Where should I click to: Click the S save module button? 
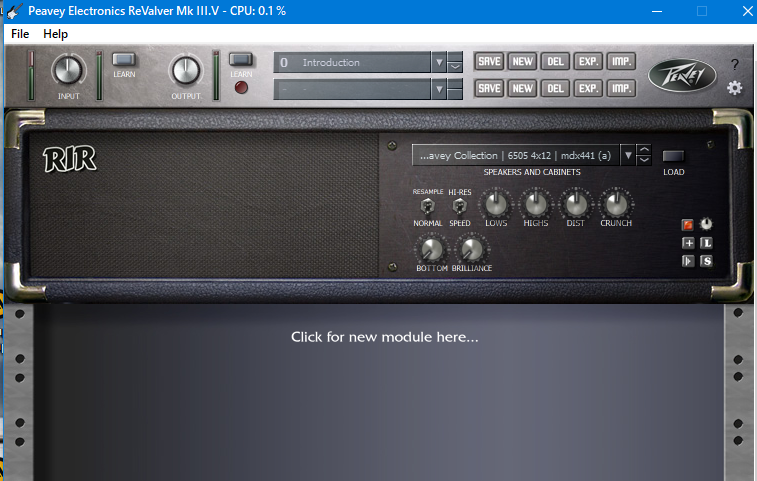point(706,261)
